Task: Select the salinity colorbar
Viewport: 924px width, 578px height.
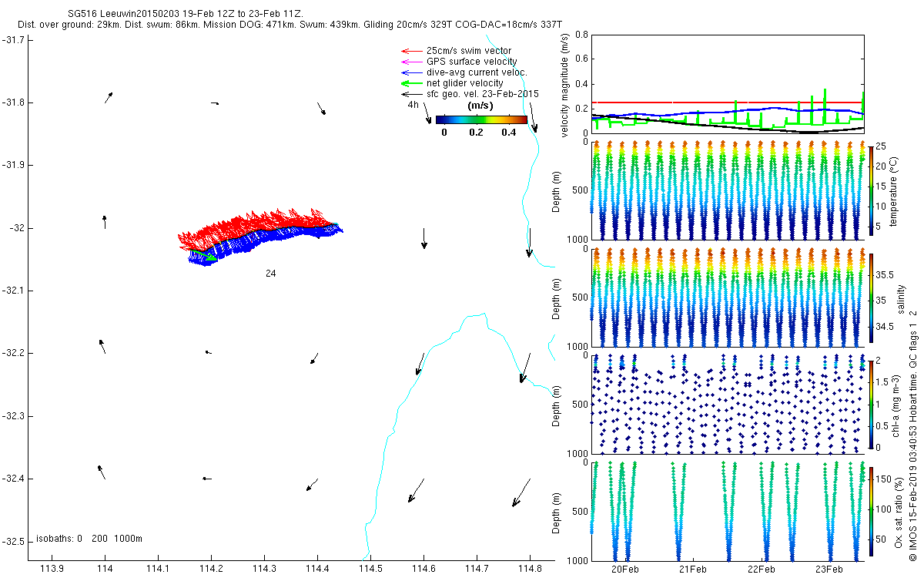Action: coord(871,297)
